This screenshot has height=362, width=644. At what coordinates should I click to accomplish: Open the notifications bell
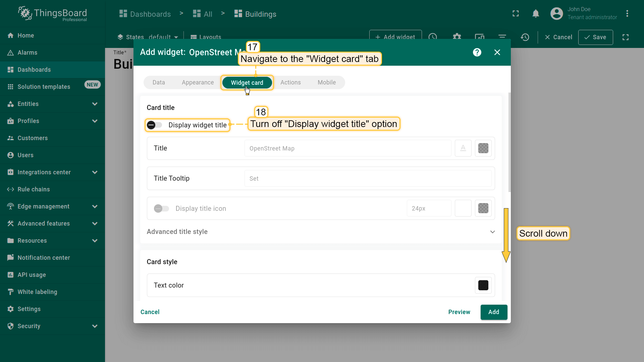pyautogui.click(x=536, y=14)
